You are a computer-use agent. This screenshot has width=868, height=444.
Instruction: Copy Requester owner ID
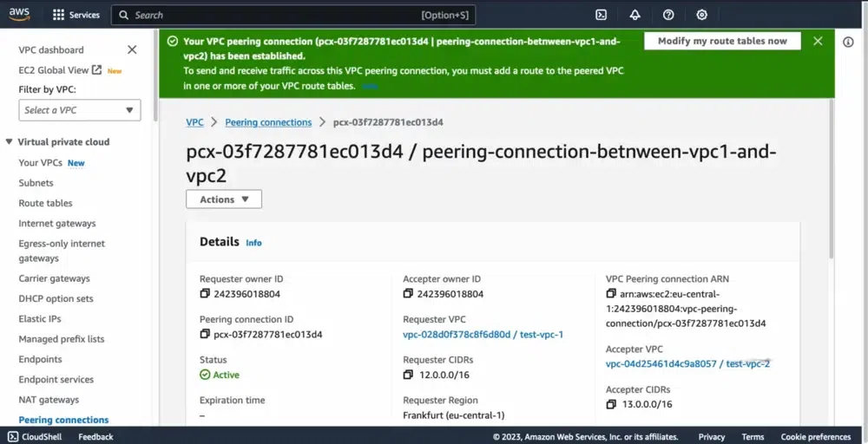pyautogui.click(x=205, y=294)
